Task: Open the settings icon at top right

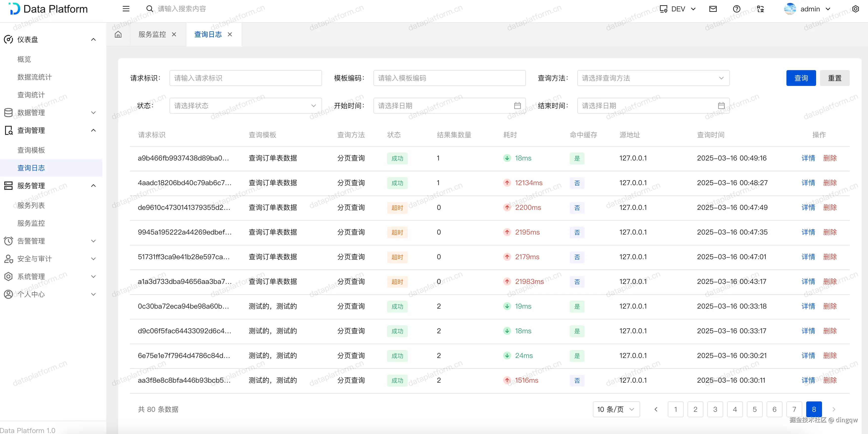Action: pyautogui.click(x=855, y=9)
